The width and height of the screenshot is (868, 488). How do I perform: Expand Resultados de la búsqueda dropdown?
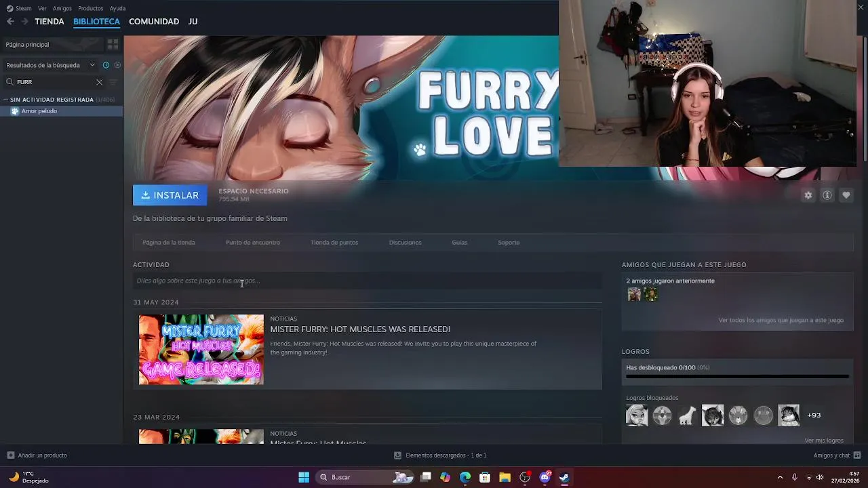pos(50,65)
